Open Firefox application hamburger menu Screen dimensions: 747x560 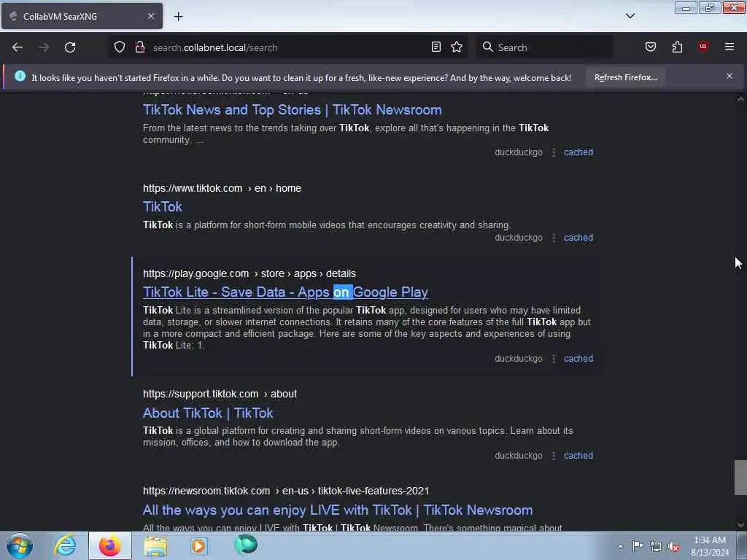coord(729,47)
